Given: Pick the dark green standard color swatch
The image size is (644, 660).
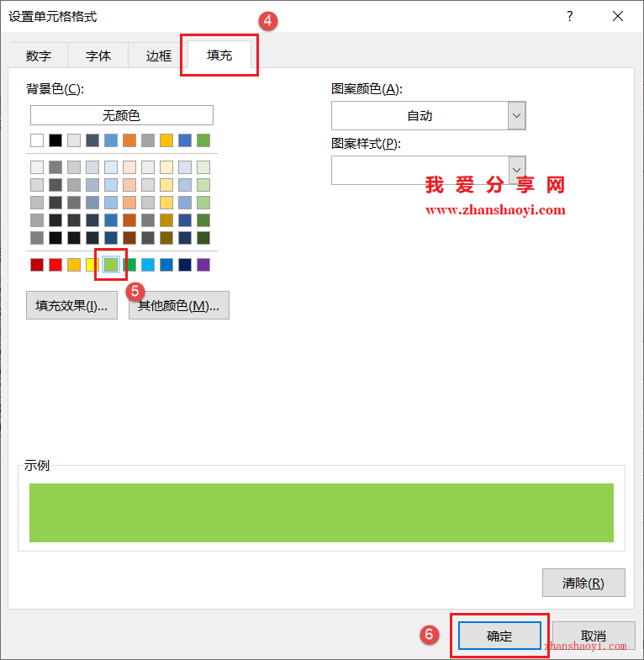Looking at the screenshot, I should (x=130, y=265).
